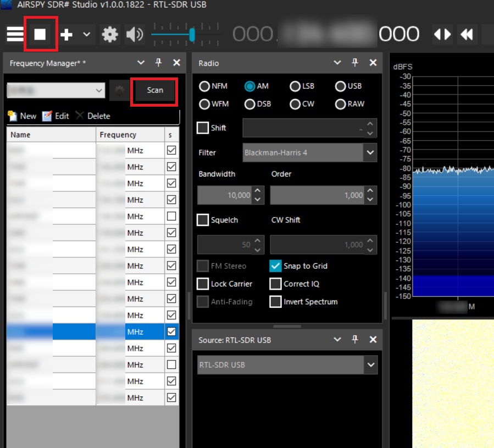The image size is (494, 448).
Task: Click the center tuning double-arrow icon
Action: pos(442,34)
